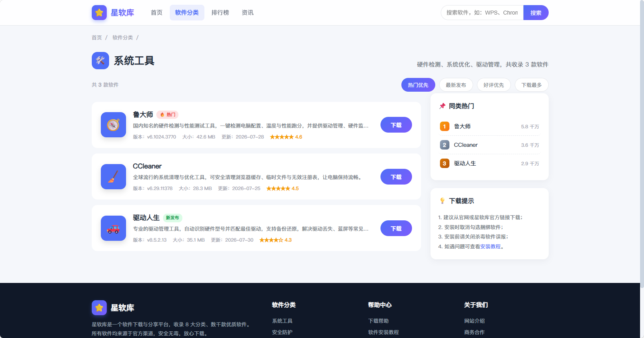
Task: Click the 星软库 brand name in header
Action: coord(122,13)
